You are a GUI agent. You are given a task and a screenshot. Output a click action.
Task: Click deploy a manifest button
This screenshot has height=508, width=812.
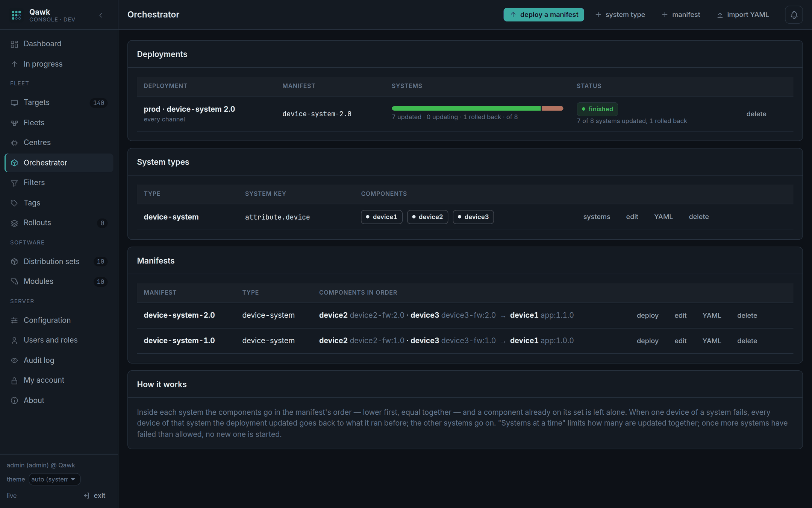(544, 15)
